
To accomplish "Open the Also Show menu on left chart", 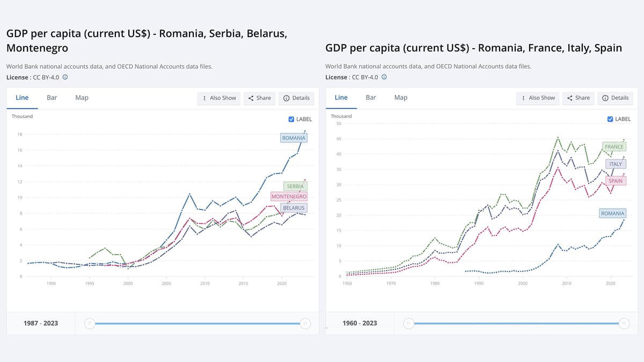I will 218,98.
